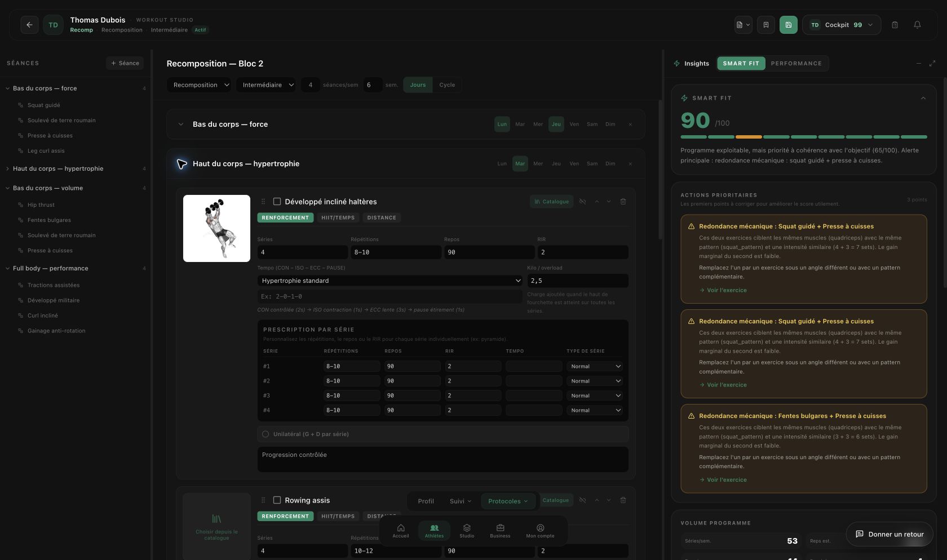
Task: Add a new Séance
Action: coord(125,63)
